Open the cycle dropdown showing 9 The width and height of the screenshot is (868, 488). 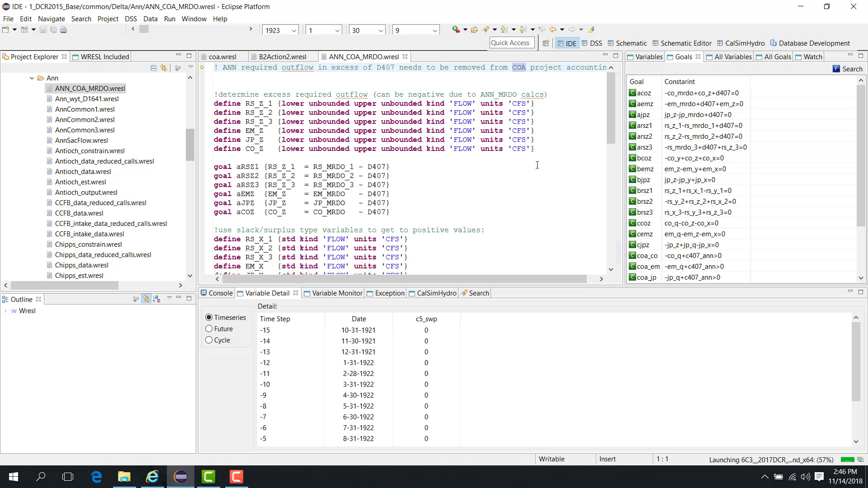point(435,30)
